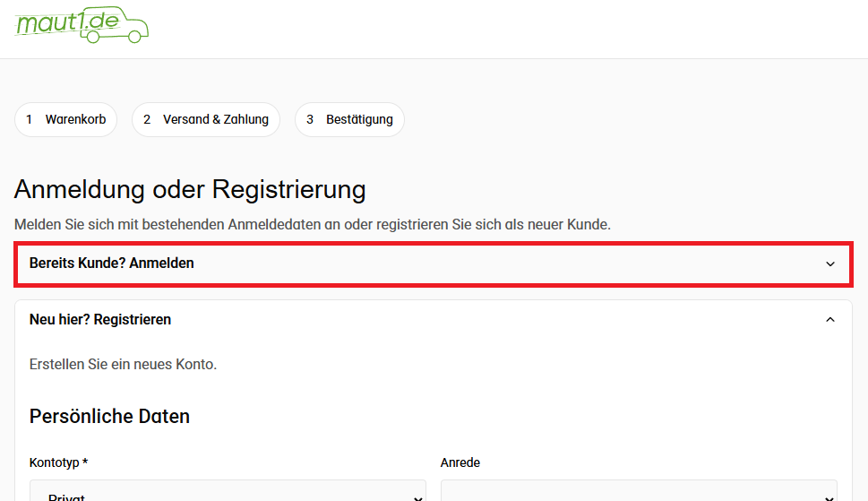Collapse Registrieren using the up chevron
The width and height of the screenshot is (868, 501).
(830, 319)
